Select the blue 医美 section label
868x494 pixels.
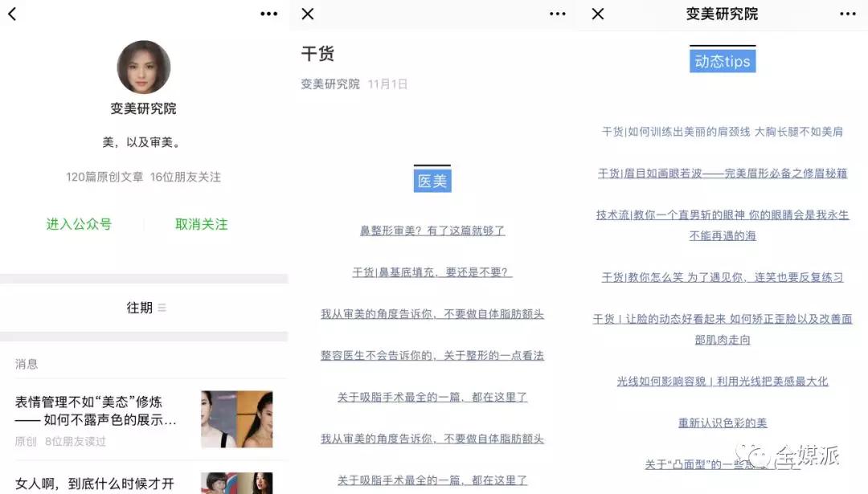pyautogui.click(x=432, y=181)
